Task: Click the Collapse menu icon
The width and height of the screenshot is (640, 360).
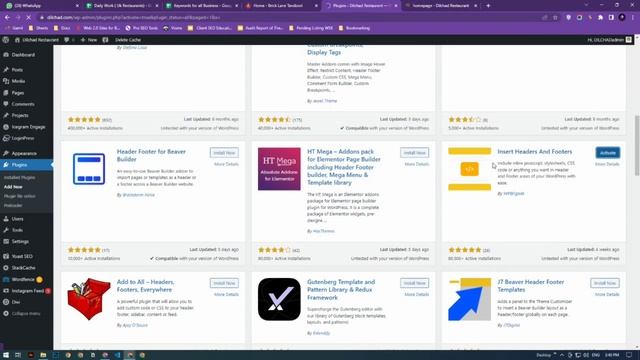Action: point(6,314)
